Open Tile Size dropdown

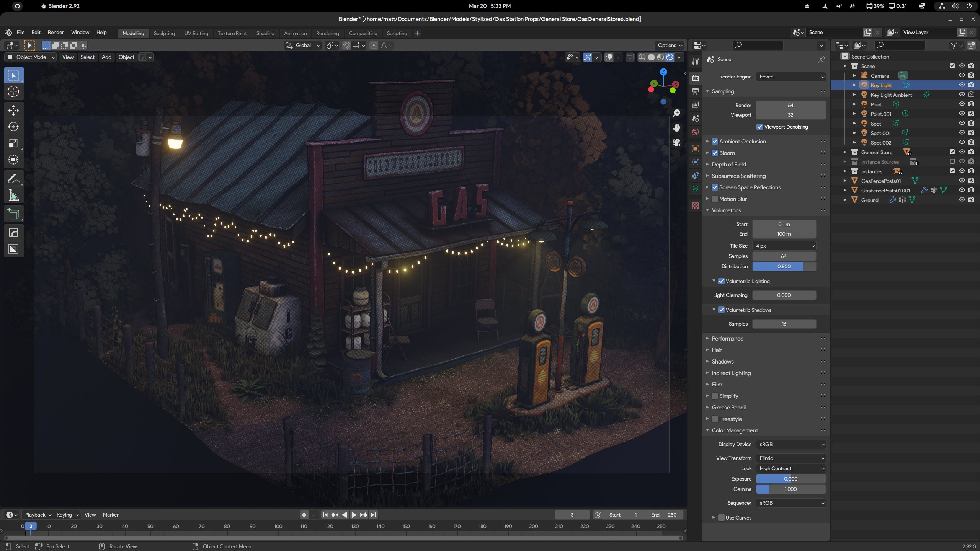click(x=784, y=246)
